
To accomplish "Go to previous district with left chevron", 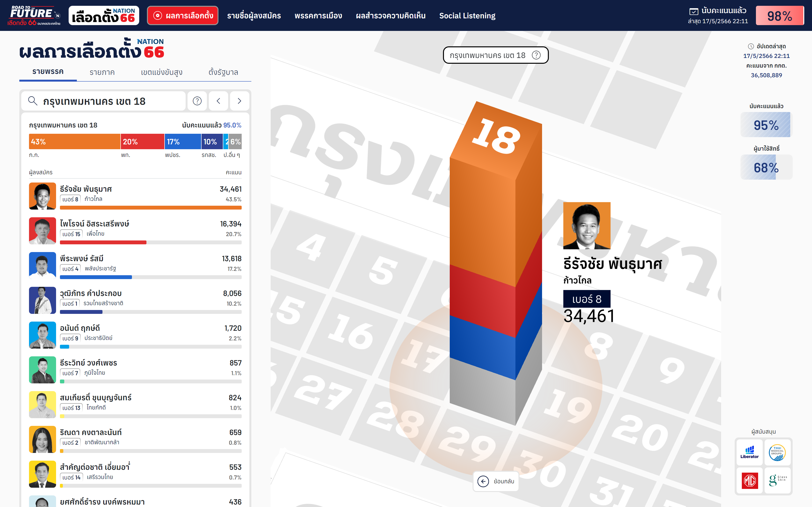I will (218, 101).
